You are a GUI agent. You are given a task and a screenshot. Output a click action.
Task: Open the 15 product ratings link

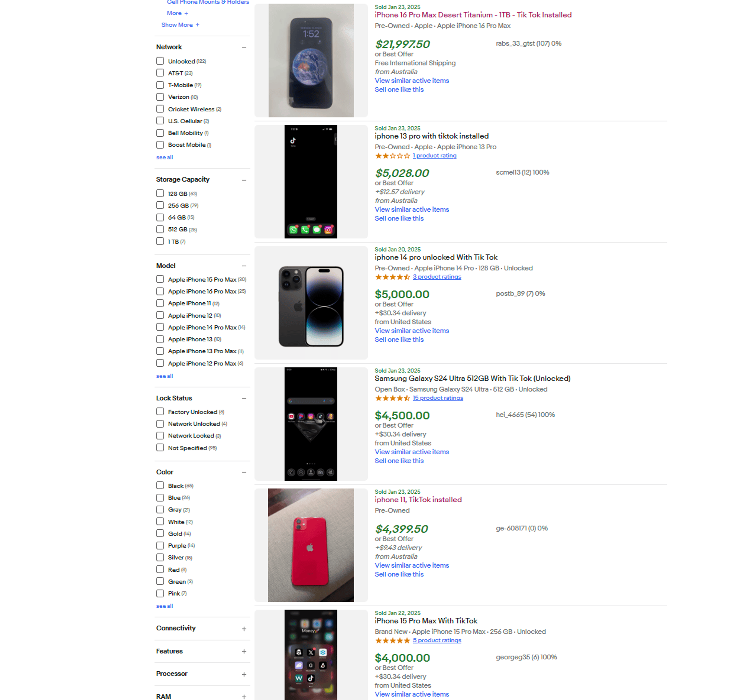click(x=438, y=398)
